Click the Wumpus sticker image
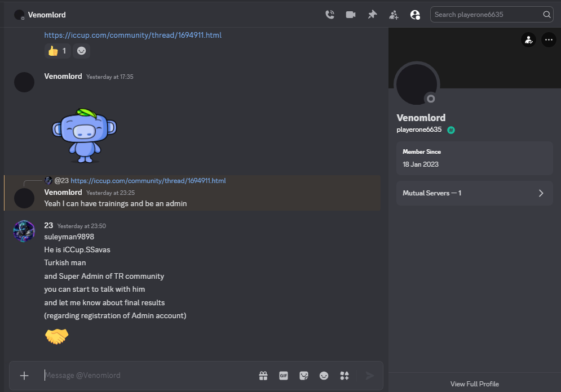 (x=85, y=135)
